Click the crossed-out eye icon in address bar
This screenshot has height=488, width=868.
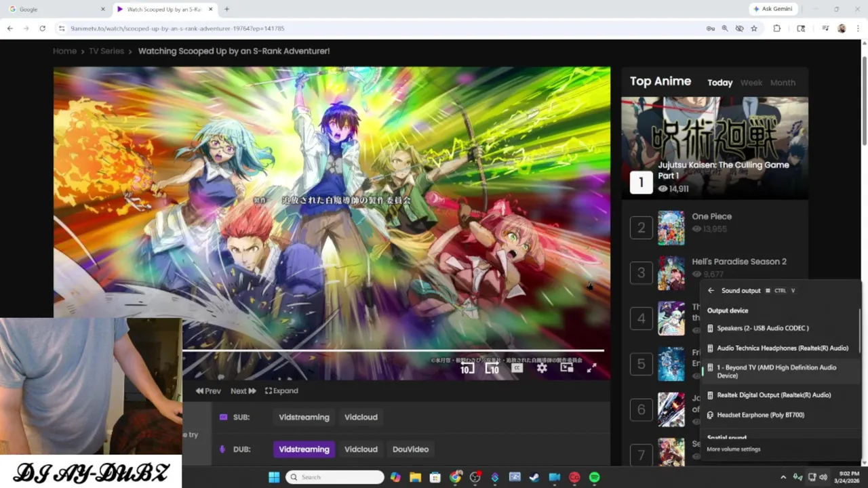pos(739,28)
